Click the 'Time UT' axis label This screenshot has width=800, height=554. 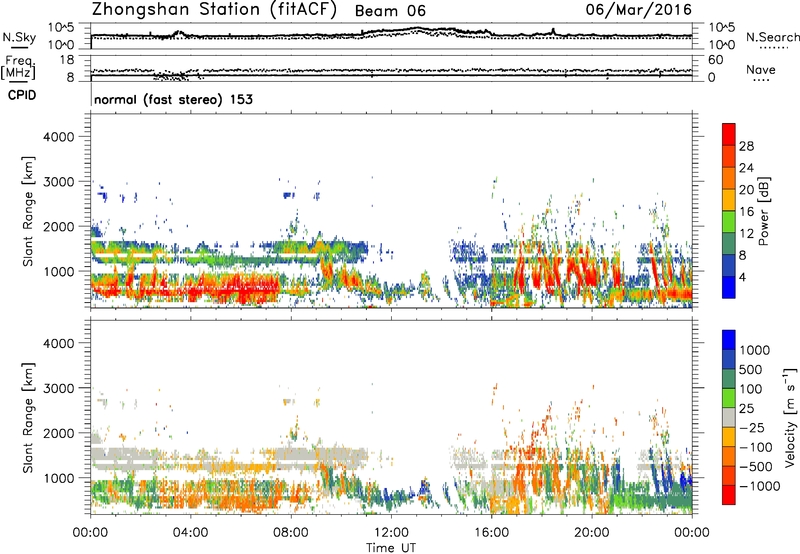[391, 548]
